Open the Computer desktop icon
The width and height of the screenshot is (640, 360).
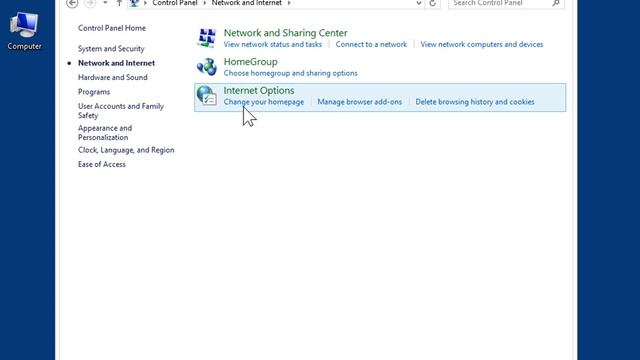coord(24,31)
